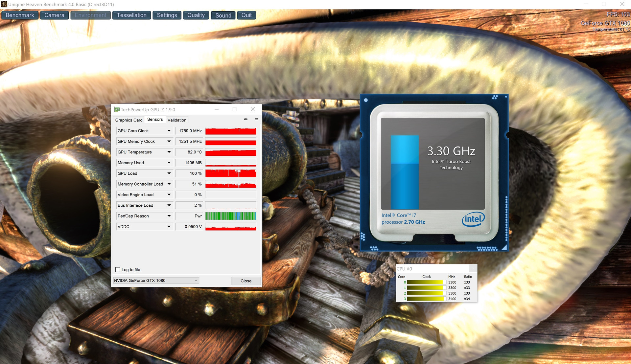Open the Validation tab
The width and height of the screenshot is (631, 364).
(x=177, y=120)
